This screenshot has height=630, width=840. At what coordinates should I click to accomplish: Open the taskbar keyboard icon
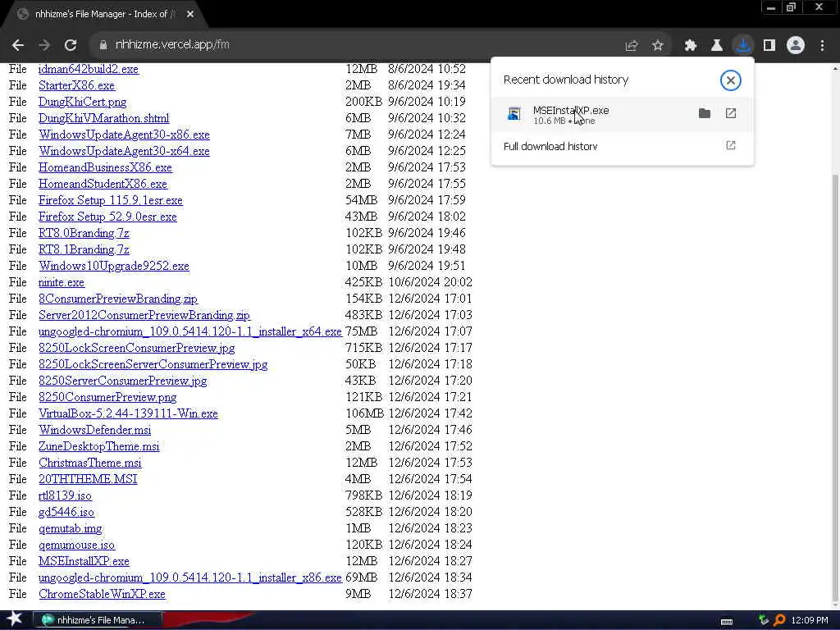pyautogui.click(x=727, y=621)
